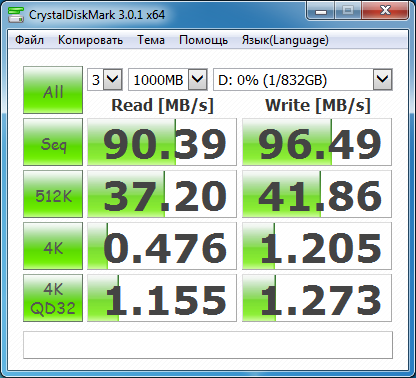Open the Язык(Language) menu
Viewport: 416px width, 378px height.
[x=285, y=40]
